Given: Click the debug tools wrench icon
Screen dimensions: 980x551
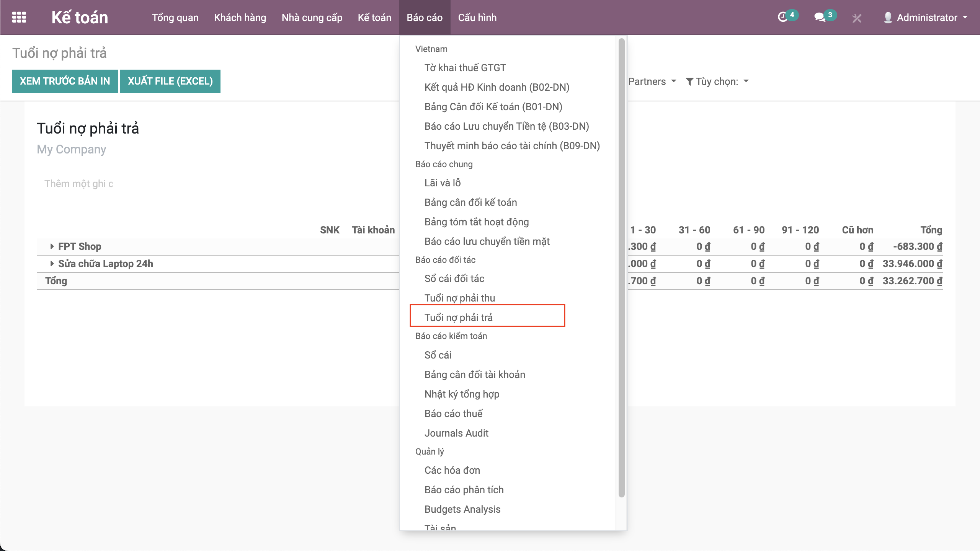Looking at the screenshot, I should pyautogui.click(x=857, y=18).
